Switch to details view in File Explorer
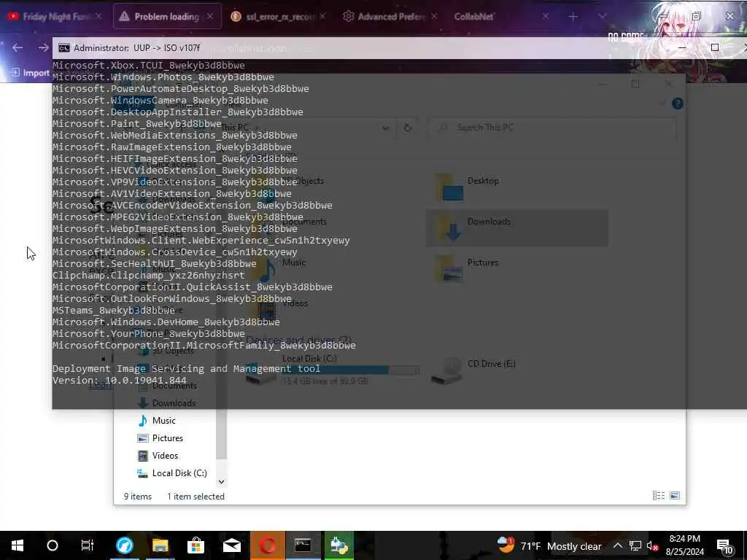This screenshot has height=560, width=747. click(x=659, y=496)
